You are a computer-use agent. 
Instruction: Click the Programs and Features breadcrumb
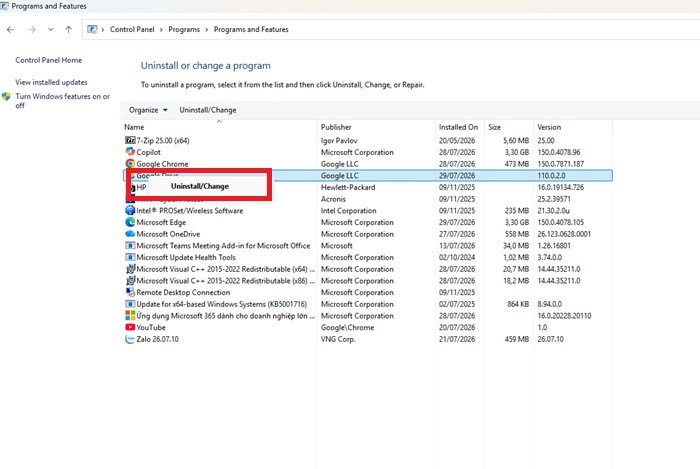point(251,29)
